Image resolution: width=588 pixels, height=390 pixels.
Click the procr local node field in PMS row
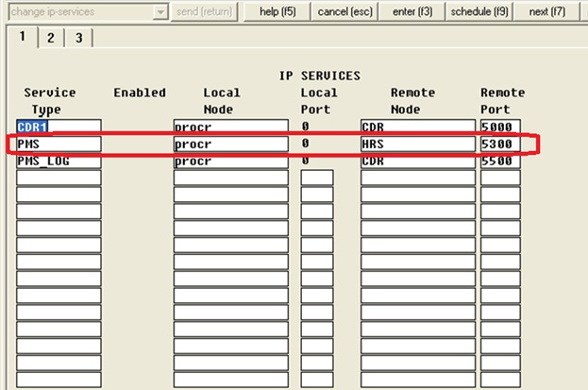(231, 144)
